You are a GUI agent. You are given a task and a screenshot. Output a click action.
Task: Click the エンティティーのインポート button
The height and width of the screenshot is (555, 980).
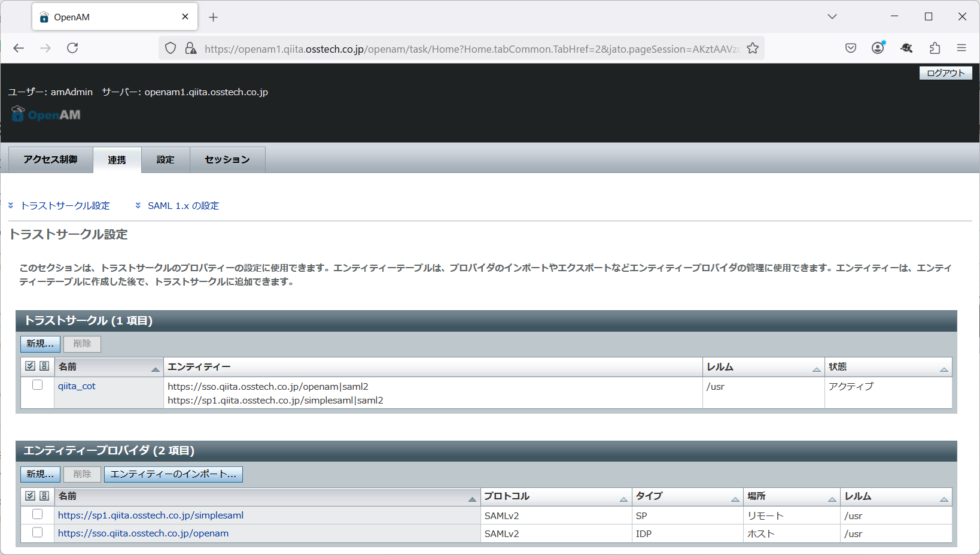click(x=173, y=474)
